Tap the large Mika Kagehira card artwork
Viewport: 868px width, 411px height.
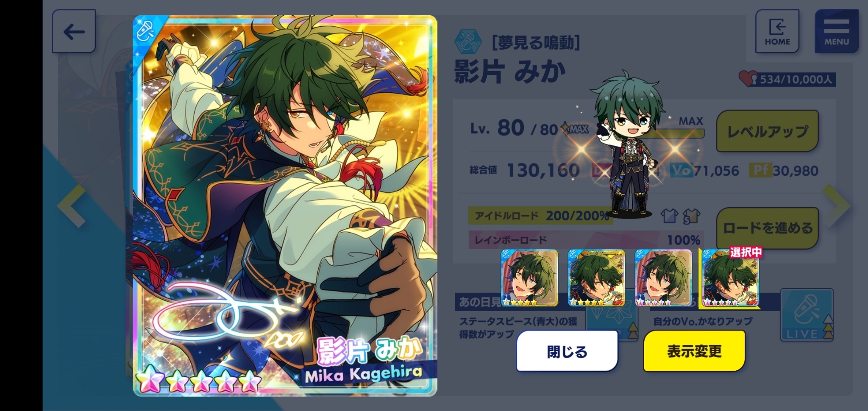[x=285, y=206]
